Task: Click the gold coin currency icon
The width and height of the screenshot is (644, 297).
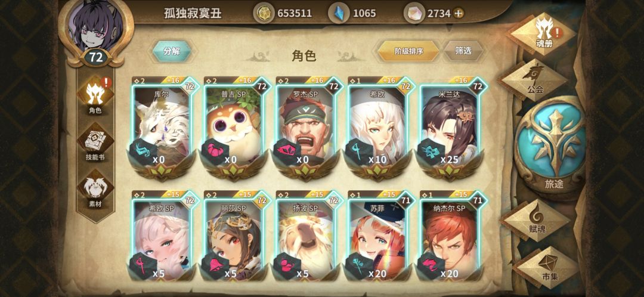Action: pyautogui.click(x=264, y=13)
